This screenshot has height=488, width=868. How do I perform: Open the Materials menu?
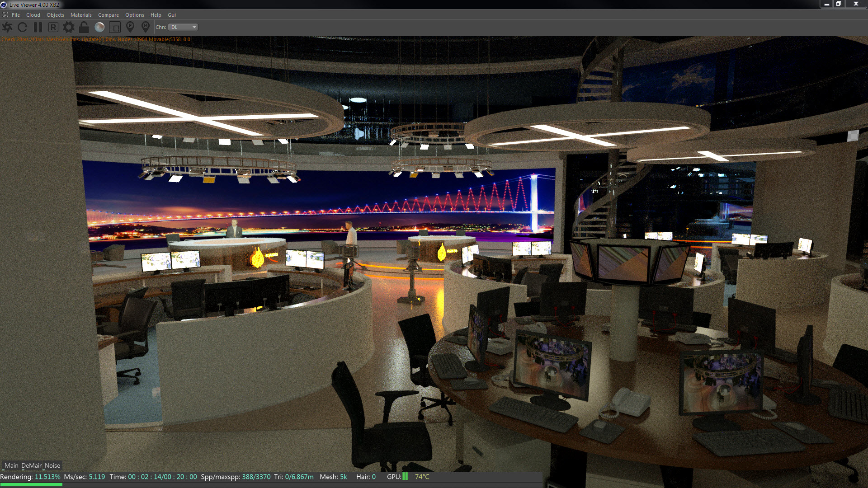click(81, 15)
